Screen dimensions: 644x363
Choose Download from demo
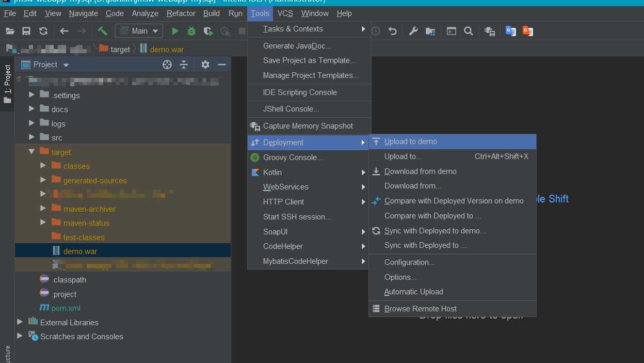click(453, 171)
